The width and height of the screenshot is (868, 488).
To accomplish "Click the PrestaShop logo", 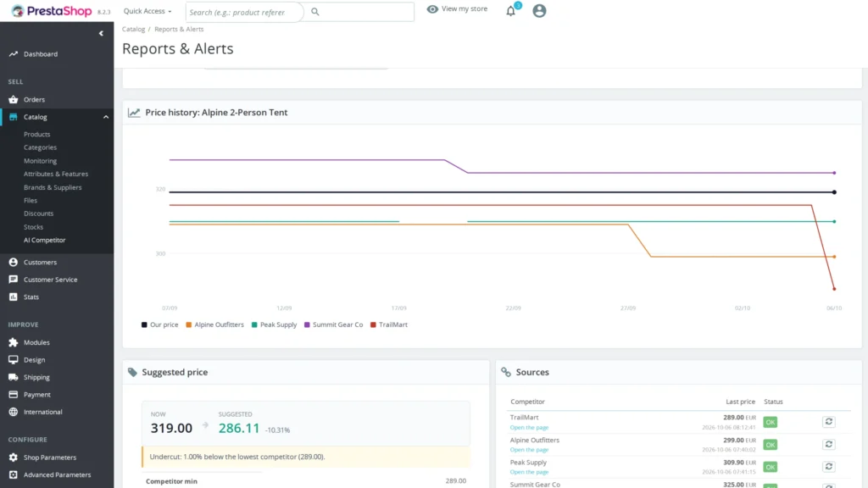I will point(52,11).
